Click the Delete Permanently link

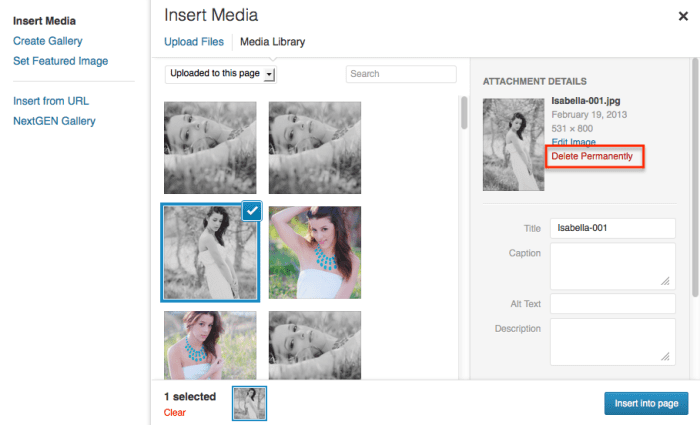(x=592, y=156)
